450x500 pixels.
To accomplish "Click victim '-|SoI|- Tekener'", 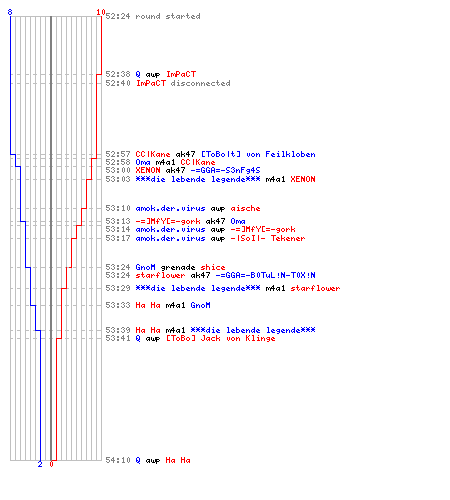I will 268,238.
